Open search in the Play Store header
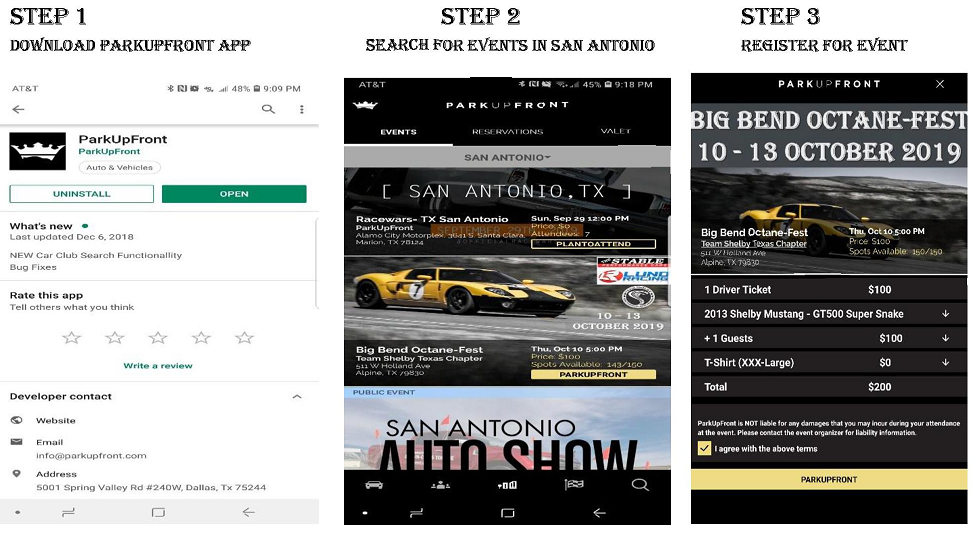 click(268, 109)
